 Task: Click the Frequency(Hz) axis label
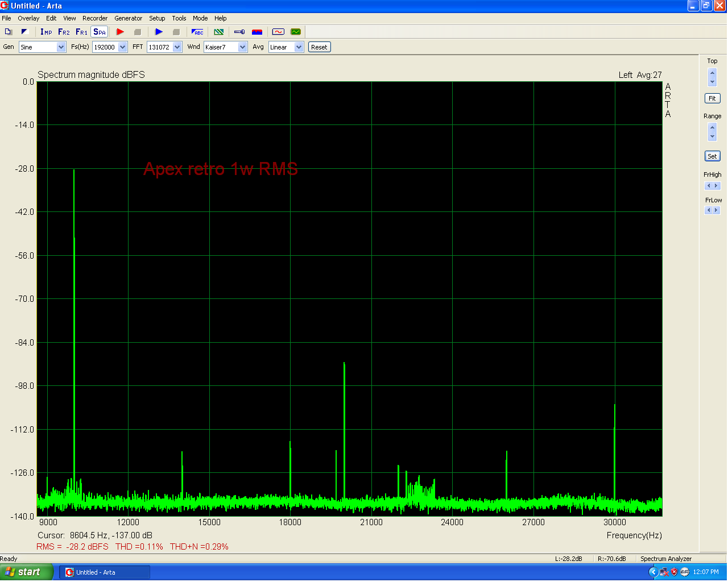click(634, 535)
